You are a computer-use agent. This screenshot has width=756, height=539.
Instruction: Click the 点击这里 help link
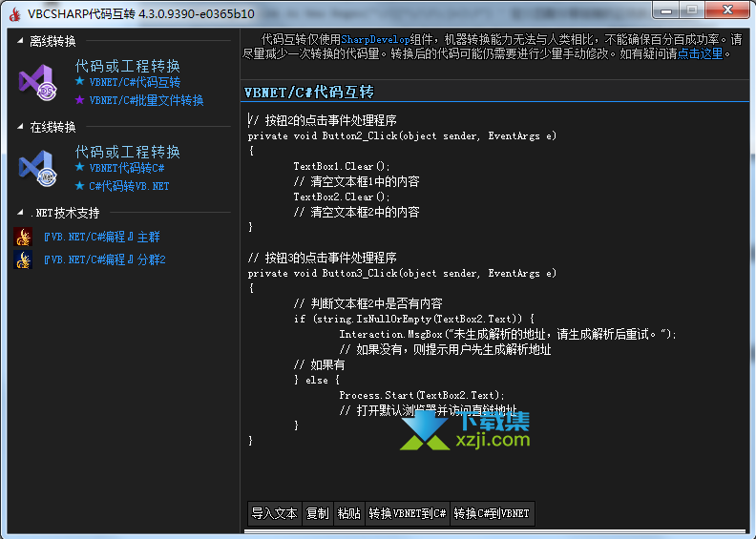[x=700, y=54]
